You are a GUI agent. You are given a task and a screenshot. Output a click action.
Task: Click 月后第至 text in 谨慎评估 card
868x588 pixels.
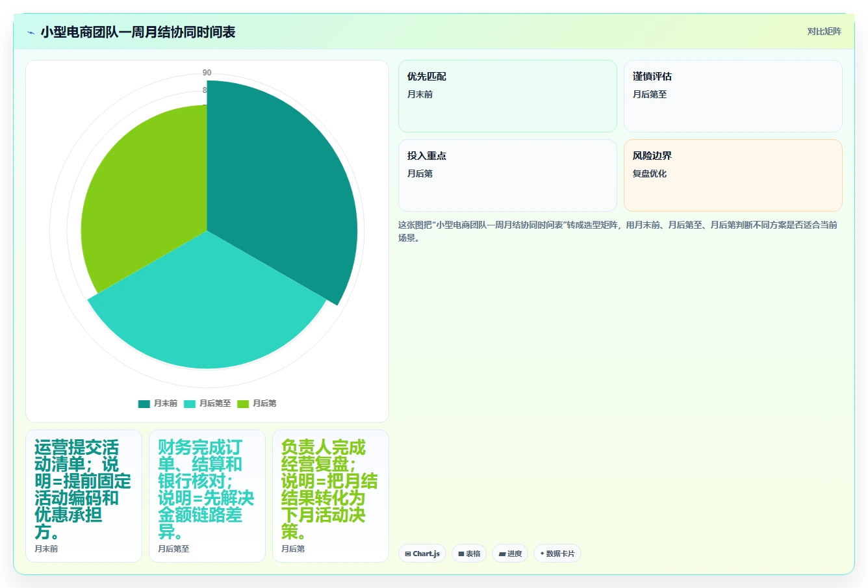[x=650, y=94]
